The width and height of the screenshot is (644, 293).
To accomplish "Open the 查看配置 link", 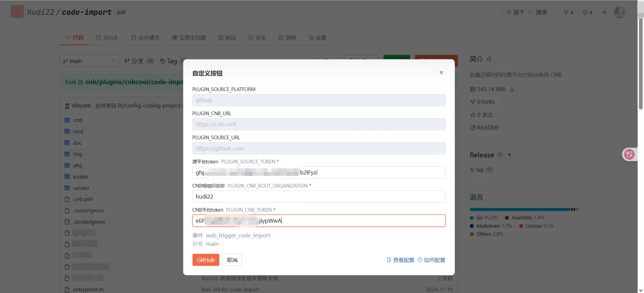I will tap(400, 260).
